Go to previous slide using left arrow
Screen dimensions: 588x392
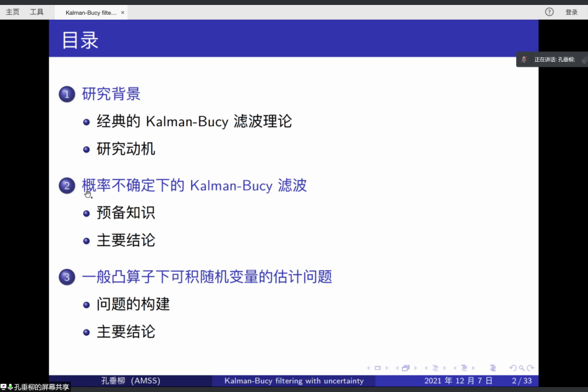pos(370,368)
